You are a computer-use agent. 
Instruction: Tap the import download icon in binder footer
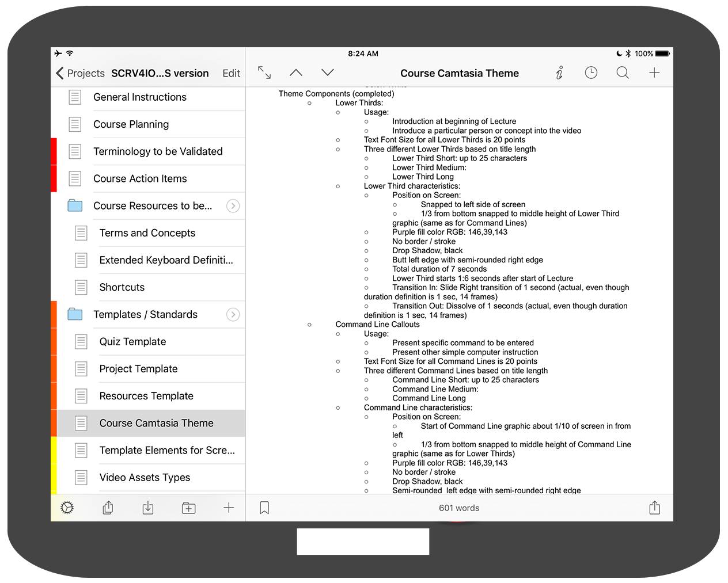[148, 508]
